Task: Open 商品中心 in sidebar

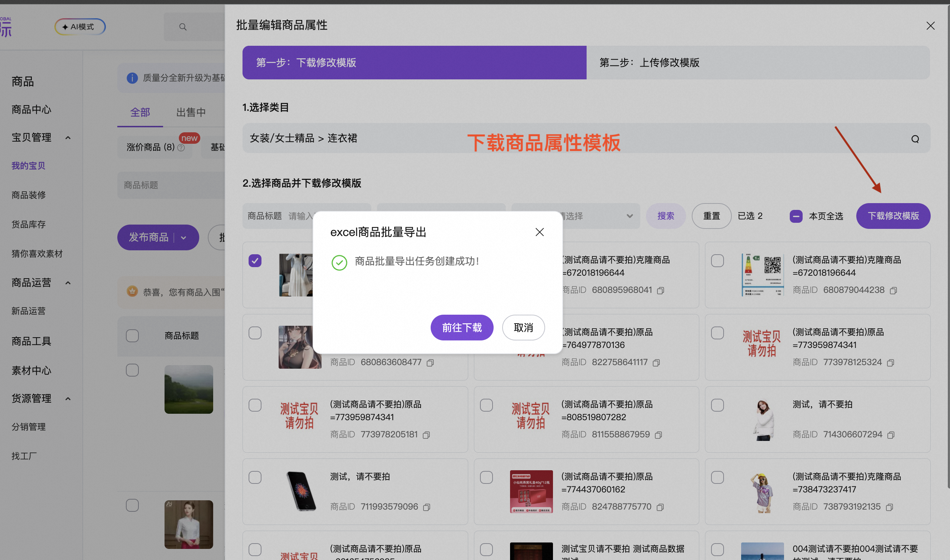Action: click(x=31, y=109)
